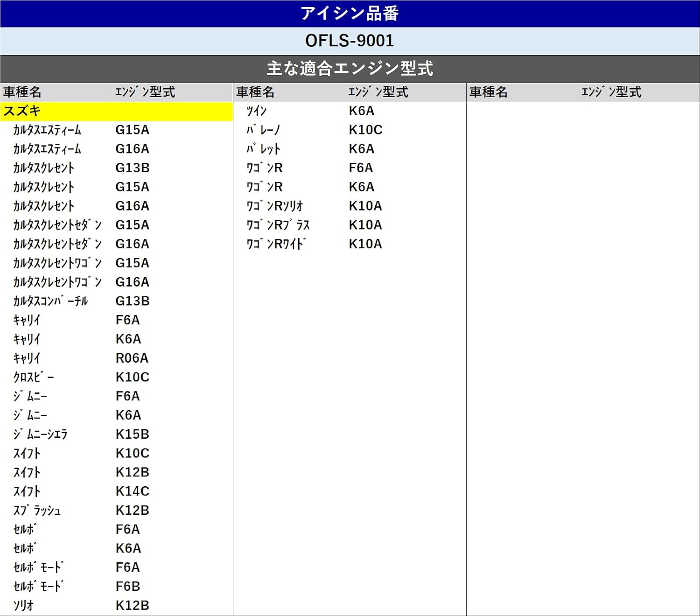Click キャリイ name in the R06A row
This screenshot has height=616, width=700.
(x=27, y=358)
